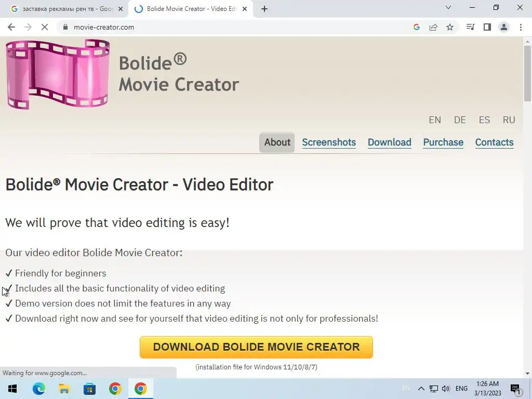Show hidden system tray icons

pos(421,389)
